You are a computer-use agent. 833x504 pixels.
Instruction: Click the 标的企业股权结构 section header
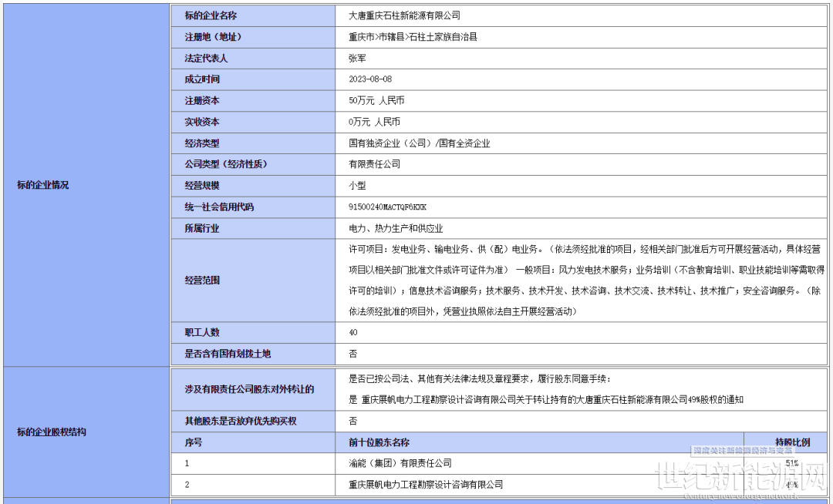click(52, 432)
